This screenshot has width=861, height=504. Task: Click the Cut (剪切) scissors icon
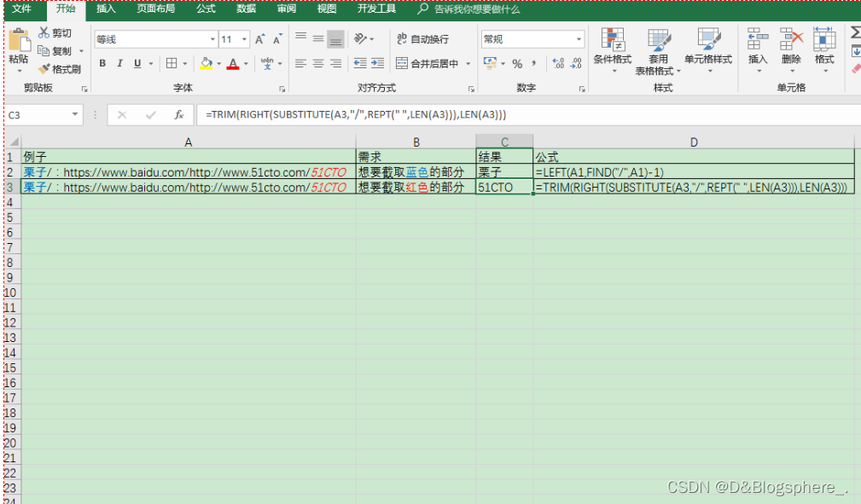point(44,32)
